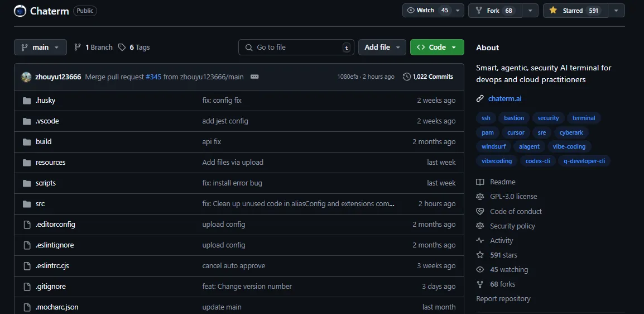Click the Activity pulse icon

coord(480,241)
